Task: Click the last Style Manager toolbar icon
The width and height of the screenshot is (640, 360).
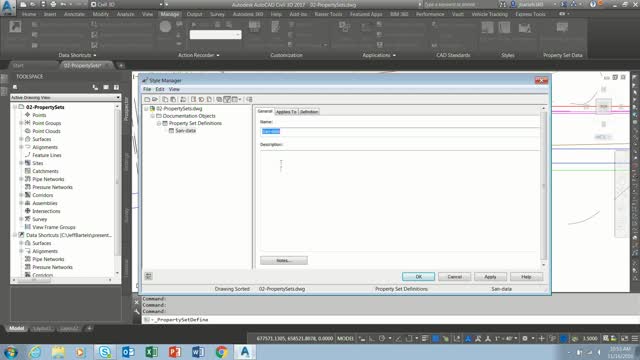Action: (x=249, y=99)
